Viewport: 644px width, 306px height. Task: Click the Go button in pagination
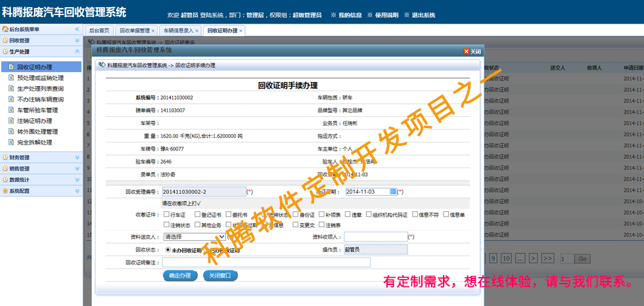582,259
